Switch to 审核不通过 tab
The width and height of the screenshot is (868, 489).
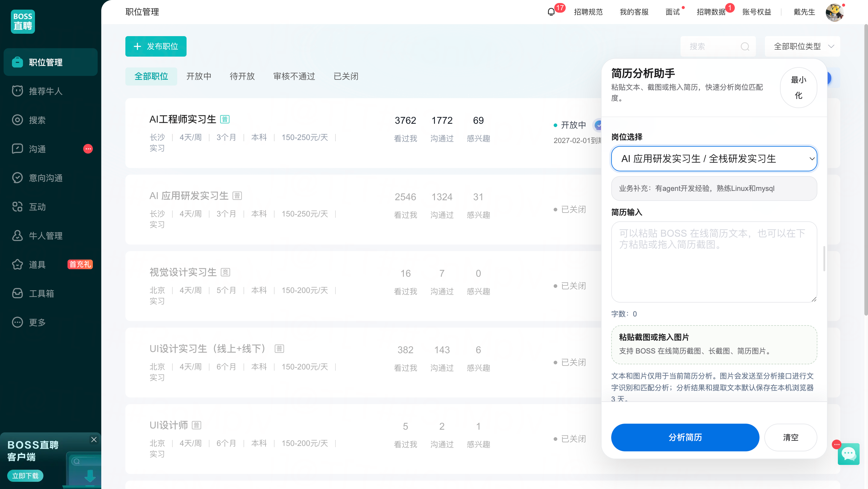pos(294,76)
